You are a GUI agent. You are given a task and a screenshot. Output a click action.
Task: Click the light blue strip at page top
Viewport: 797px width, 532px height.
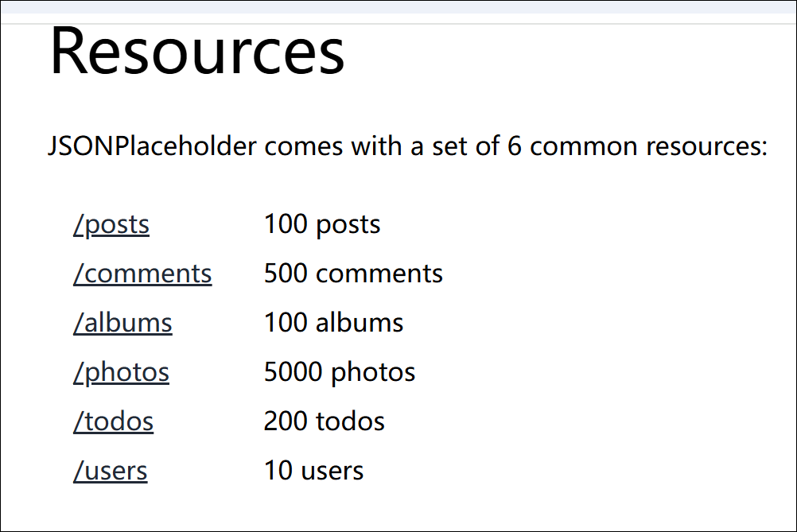pos(398,7)
